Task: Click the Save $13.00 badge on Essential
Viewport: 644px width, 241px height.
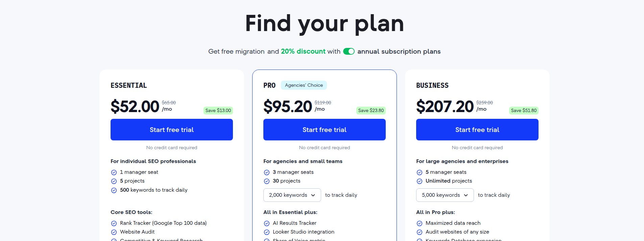Action: [218, 110]
